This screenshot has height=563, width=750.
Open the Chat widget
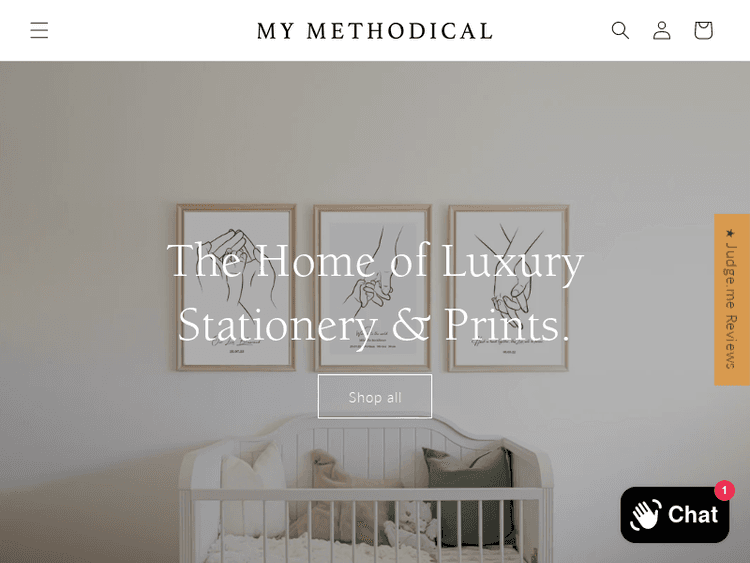[674, 515]
